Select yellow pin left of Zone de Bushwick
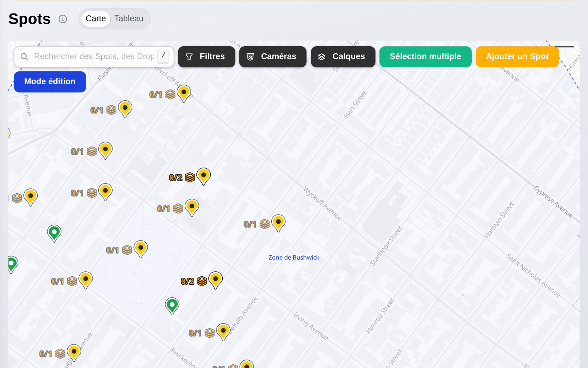Image resolution: width=588 pixels, height=368 pixels. [x=278, y=223]
